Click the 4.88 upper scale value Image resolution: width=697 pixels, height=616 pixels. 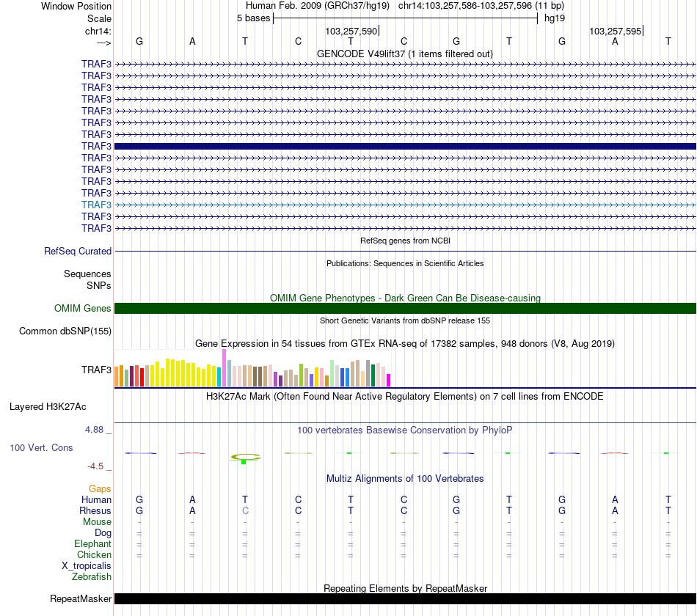(x=94, y=430)
